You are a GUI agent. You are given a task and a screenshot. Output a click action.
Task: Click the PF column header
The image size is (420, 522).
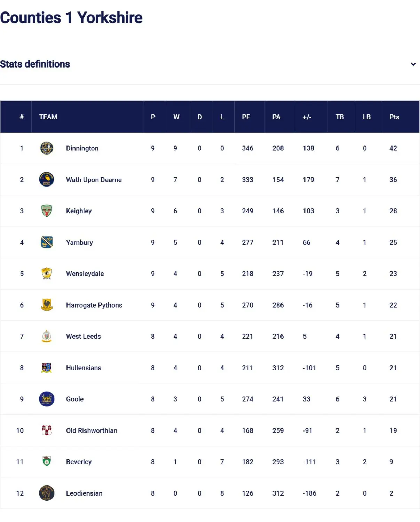246,117
